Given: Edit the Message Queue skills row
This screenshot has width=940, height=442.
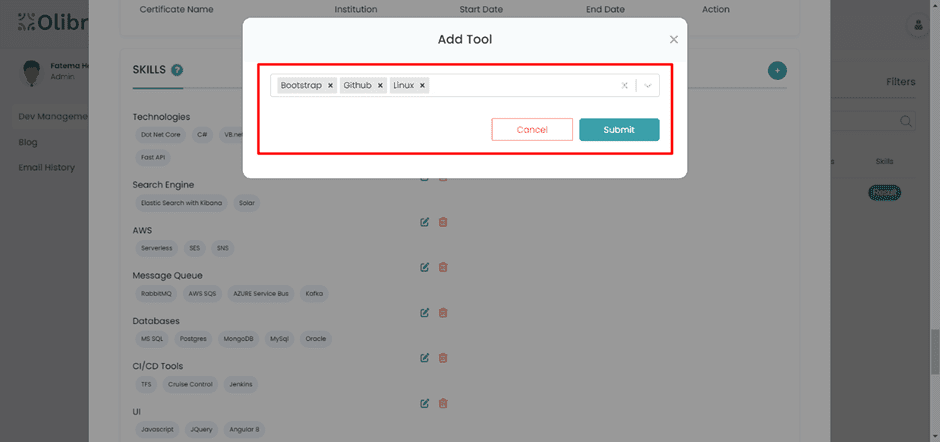Looking at the screenshot, I should 425,267.
